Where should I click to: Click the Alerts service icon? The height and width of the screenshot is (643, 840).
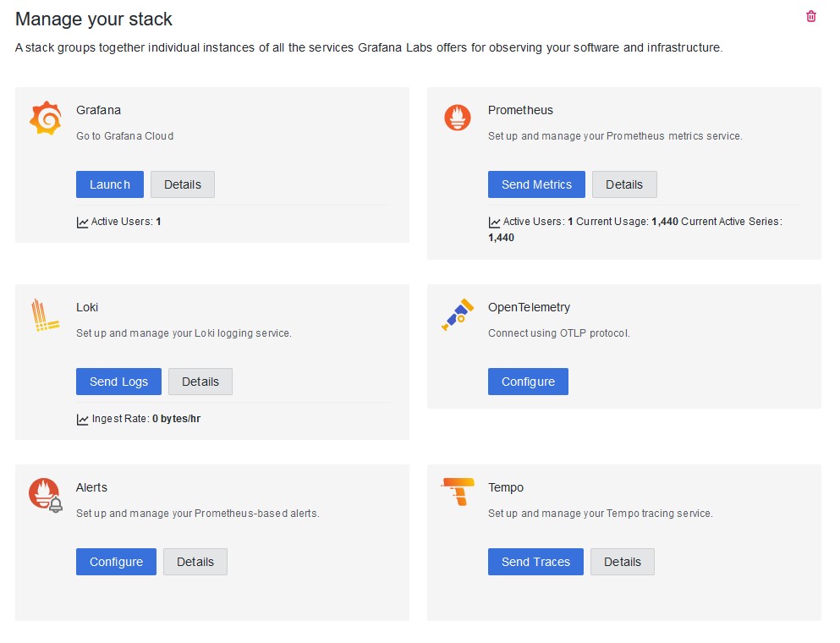pos(45,494)
